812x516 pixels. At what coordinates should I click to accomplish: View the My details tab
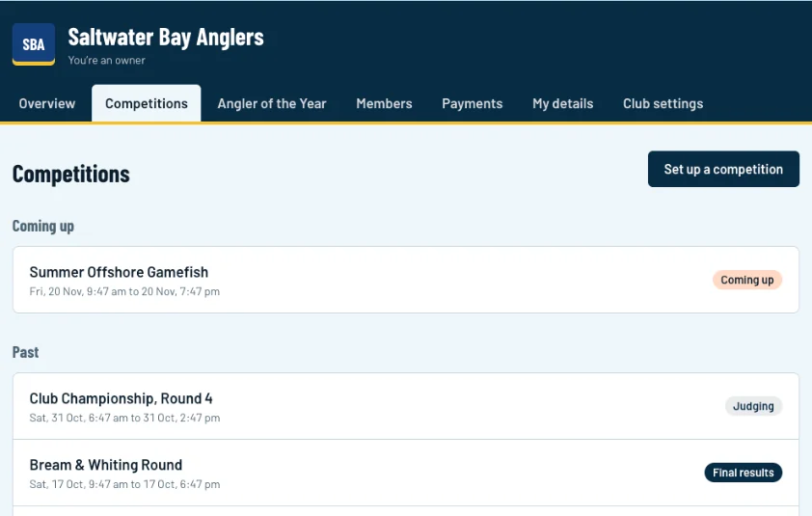[x=563, y=103]
